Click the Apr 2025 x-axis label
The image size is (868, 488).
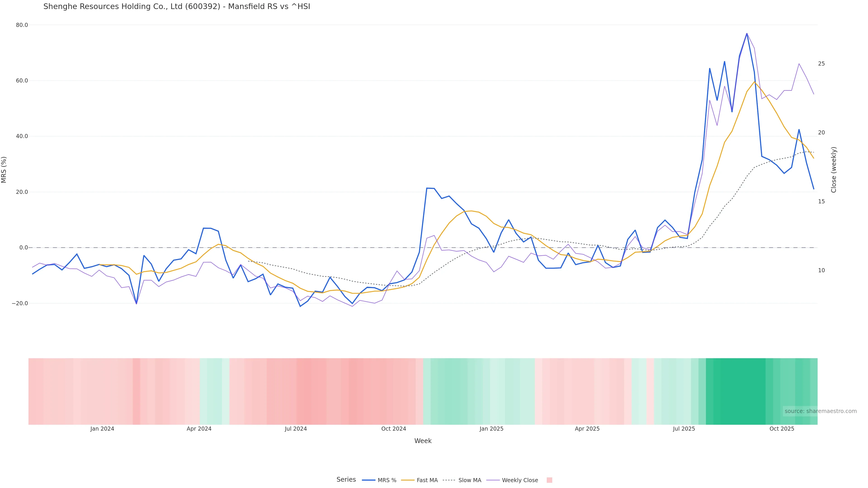(587, 429)
